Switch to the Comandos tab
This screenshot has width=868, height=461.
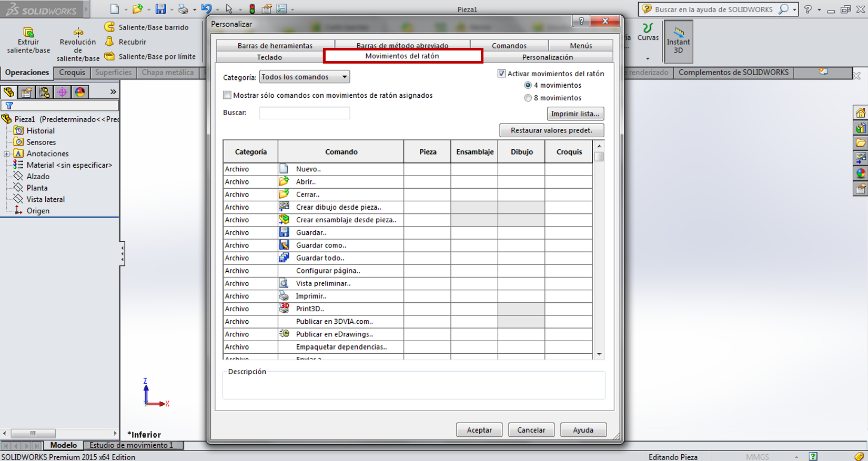click(509, 46)
